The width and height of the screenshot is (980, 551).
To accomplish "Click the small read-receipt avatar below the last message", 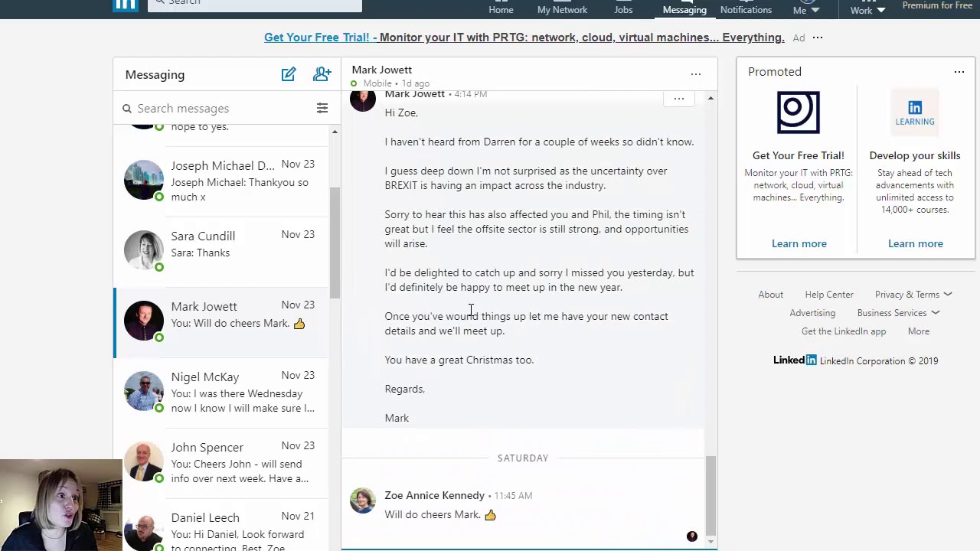I will point(692,536).
